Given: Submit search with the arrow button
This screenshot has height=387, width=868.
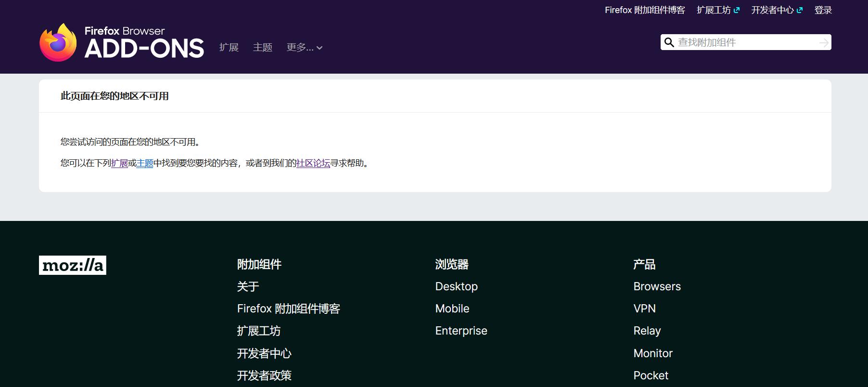Looking at the screenshot, I should tap(824, 42).
